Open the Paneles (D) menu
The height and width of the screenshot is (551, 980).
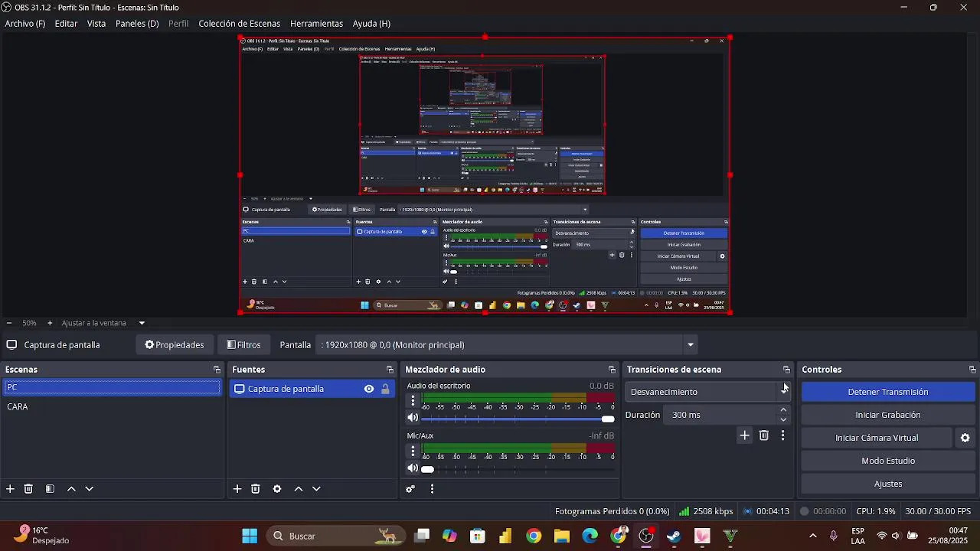click(137, 24)
